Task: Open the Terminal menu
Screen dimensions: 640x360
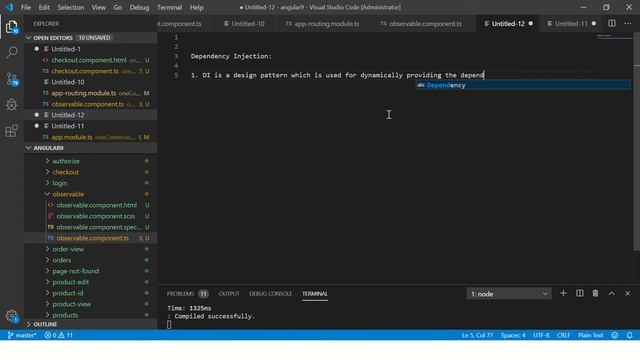Action: (169, 7)
